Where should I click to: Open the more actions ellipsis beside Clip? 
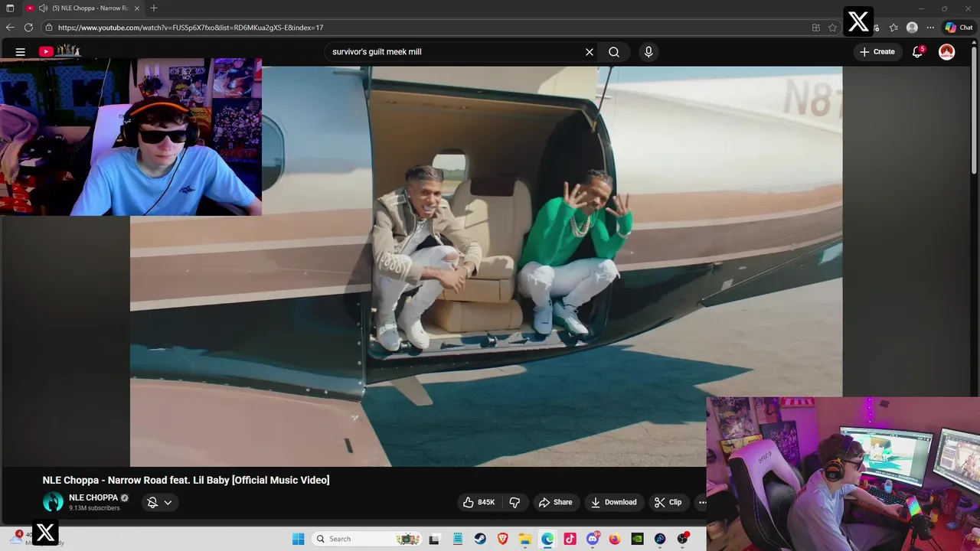tap(701, 502)
